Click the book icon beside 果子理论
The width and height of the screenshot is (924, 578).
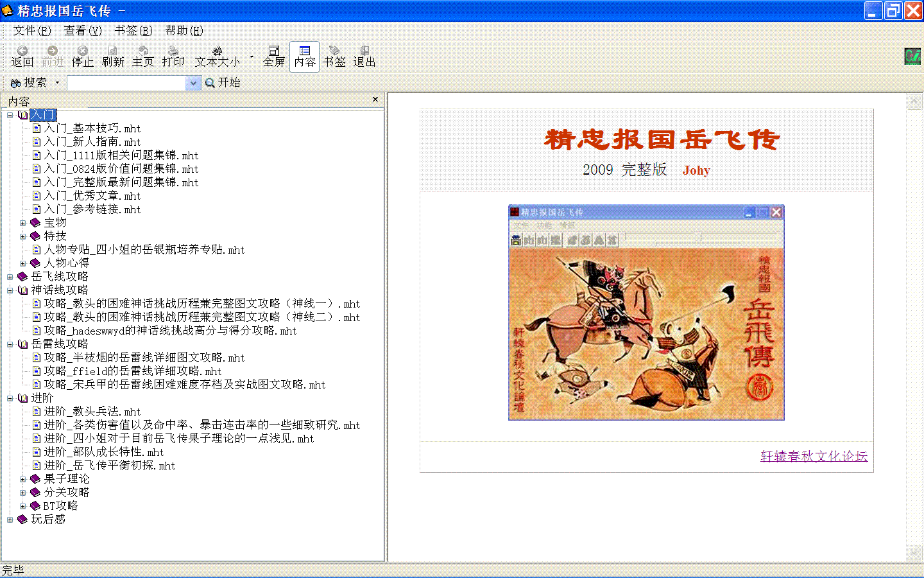pos(35,479)
